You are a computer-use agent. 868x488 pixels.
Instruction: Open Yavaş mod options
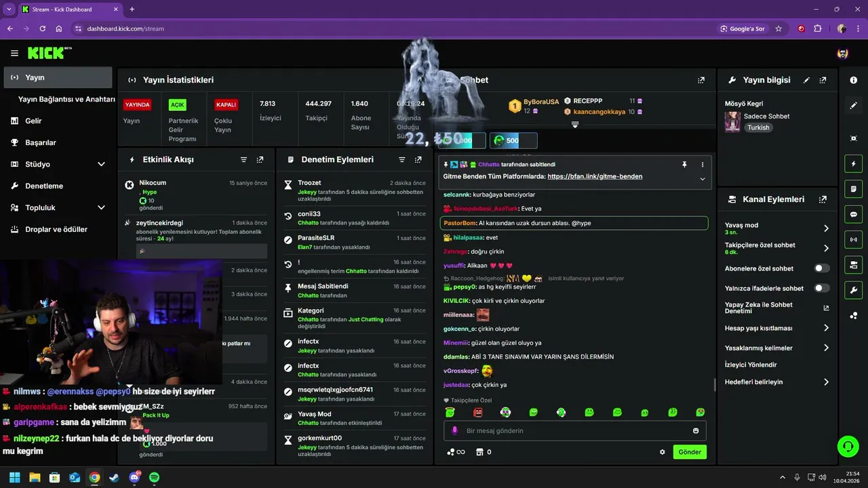pyautogui.click(x=777, y=228)
